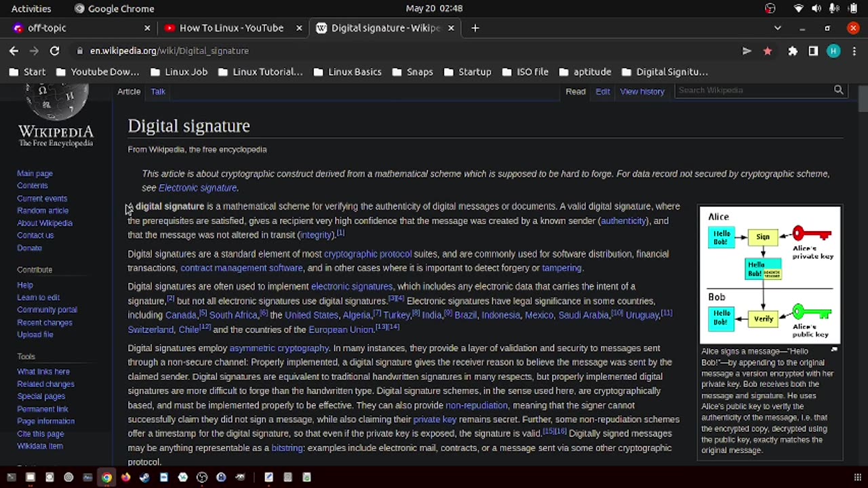The height and width of the screenshot is (488, 868).
Task: Select the Read view tab
Action: click(576, 91)
